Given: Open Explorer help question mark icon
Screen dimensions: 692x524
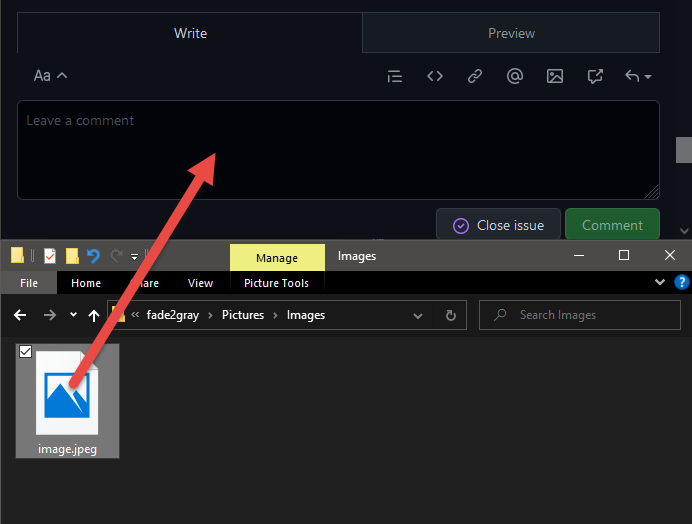Looking at the screenshot, I should coord(682,282).
